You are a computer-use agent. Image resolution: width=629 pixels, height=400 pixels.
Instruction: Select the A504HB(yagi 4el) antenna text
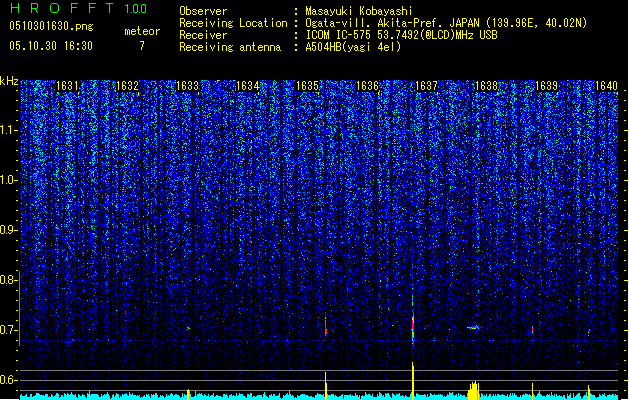353,47
